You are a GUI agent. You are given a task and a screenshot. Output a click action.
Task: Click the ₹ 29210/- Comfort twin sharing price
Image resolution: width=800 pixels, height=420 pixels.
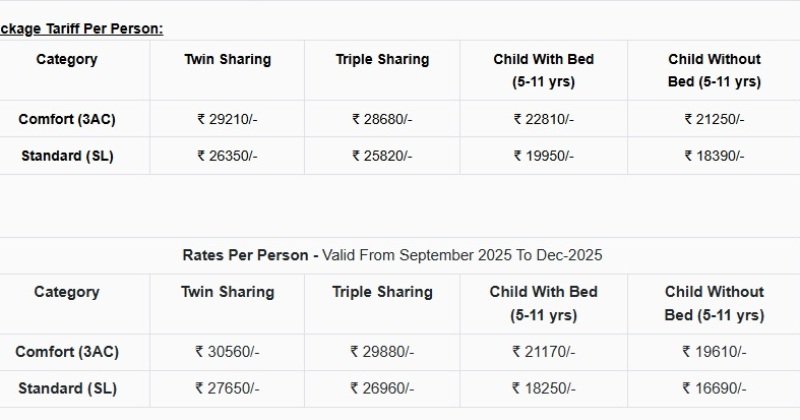(x=227, y=119)
